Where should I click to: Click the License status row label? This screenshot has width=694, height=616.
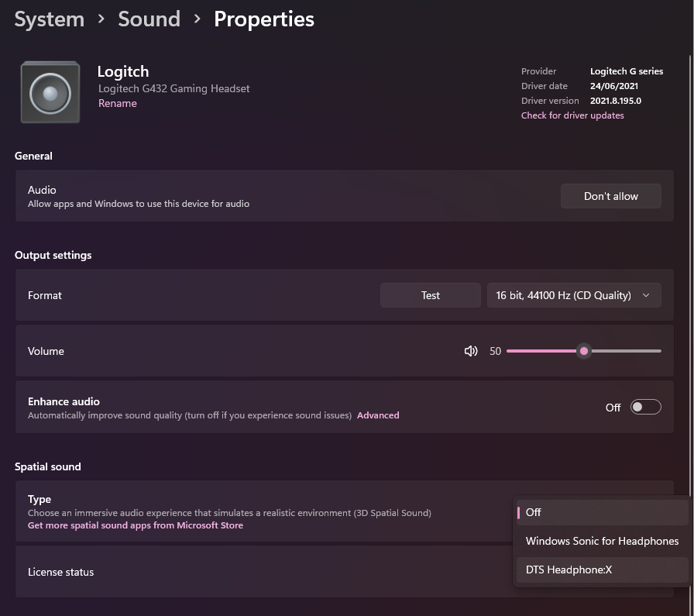click(60, 572)
